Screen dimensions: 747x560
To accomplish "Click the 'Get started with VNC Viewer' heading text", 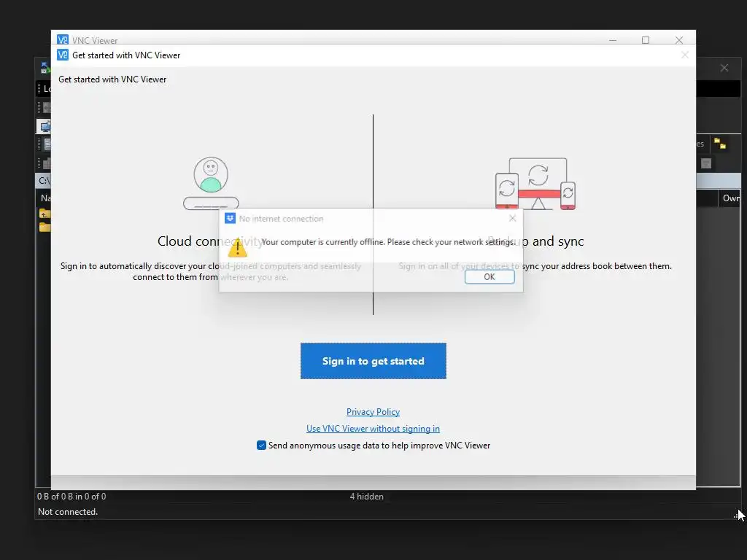I will click(112, 79).
